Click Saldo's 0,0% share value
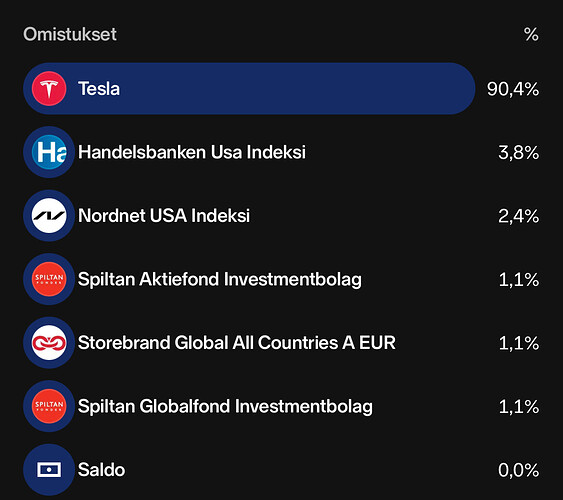The width and height of the screenshot is (563, 500). click(x=518, y=470)
